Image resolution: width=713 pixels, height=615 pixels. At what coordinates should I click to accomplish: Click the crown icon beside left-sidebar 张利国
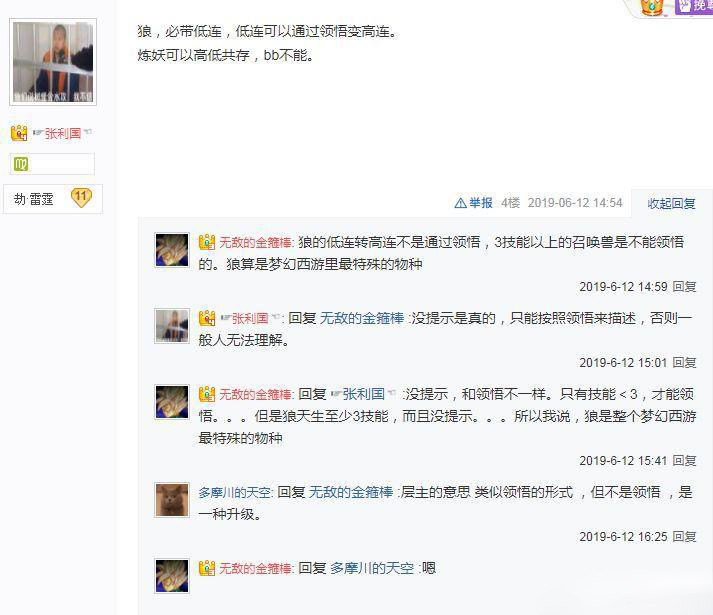click(x=19, y=133)
